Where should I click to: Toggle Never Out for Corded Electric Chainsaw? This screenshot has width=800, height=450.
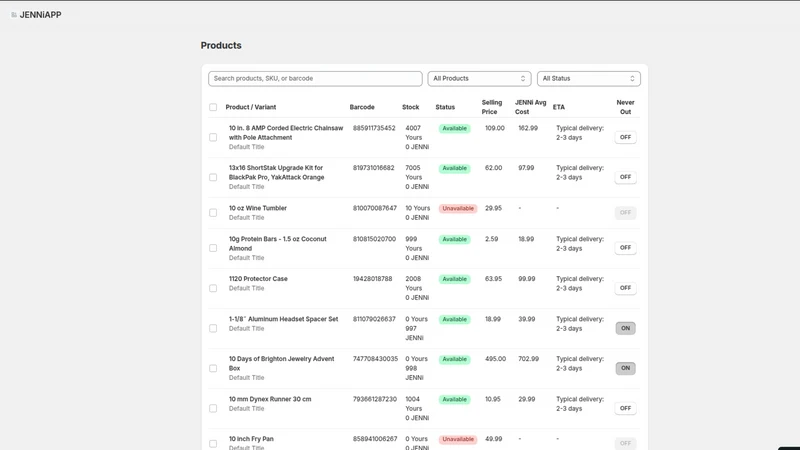click(x=625, y=137)
